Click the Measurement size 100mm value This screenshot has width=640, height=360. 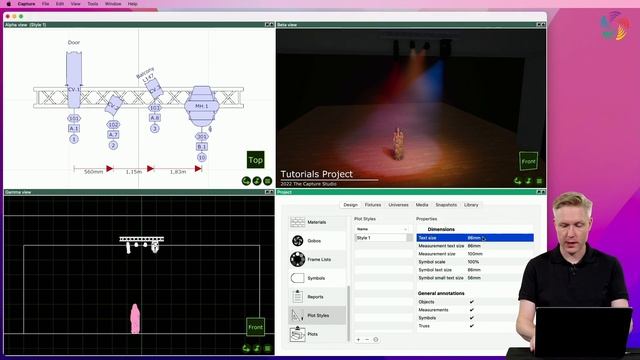pos(475,254)
